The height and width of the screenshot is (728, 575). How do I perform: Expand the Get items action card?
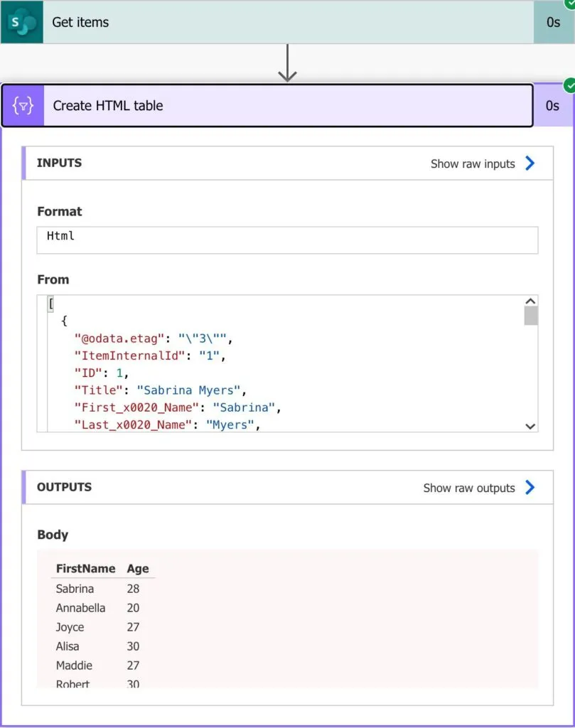(284, 22)
